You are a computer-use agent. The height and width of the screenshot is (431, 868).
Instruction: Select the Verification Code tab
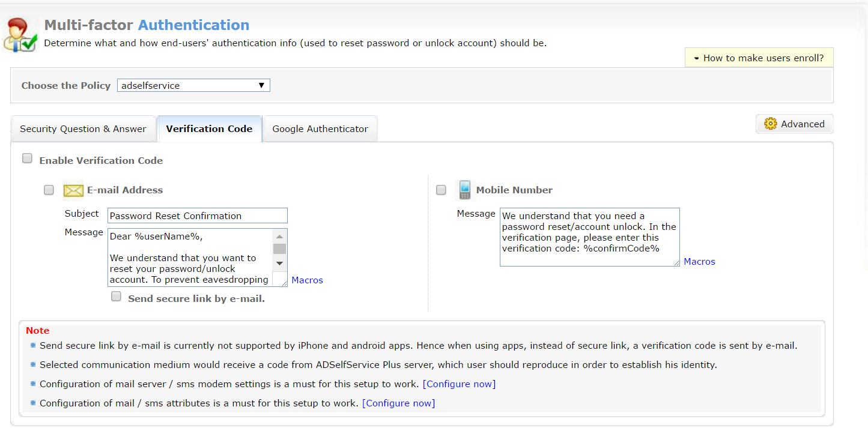[x=209, y=129]
